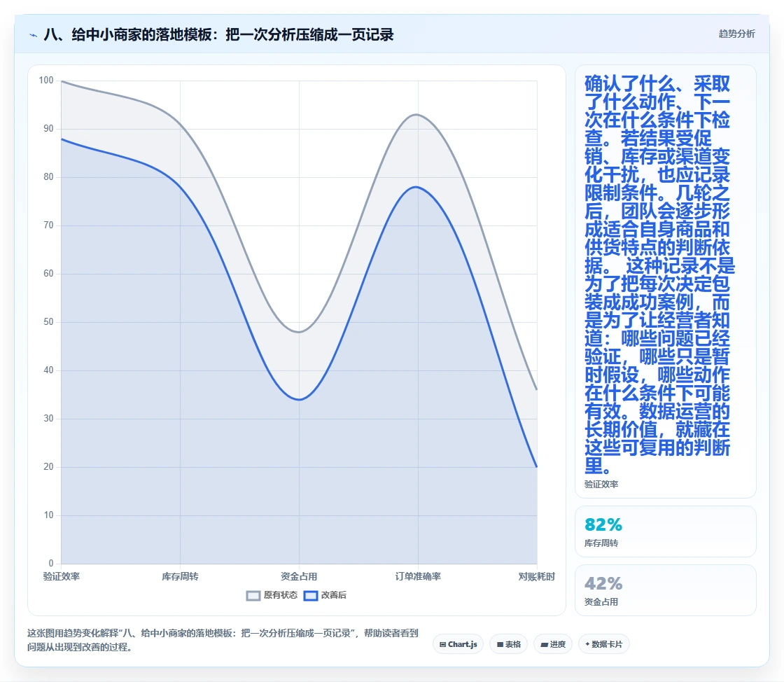The width and height of the screenshot is (784, 682).
Task: Select the 42% 资金占用 data card
Action: [x=665, y=590]
